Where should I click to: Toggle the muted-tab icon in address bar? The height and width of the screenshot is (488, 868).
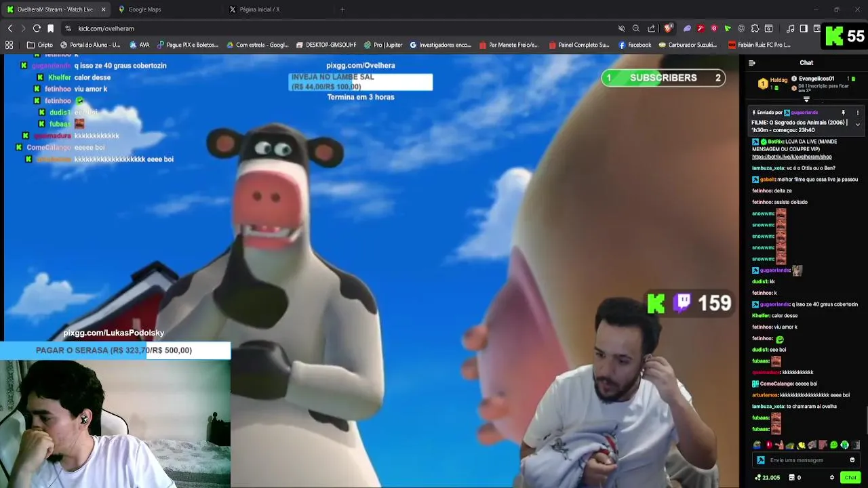point(621,28)
